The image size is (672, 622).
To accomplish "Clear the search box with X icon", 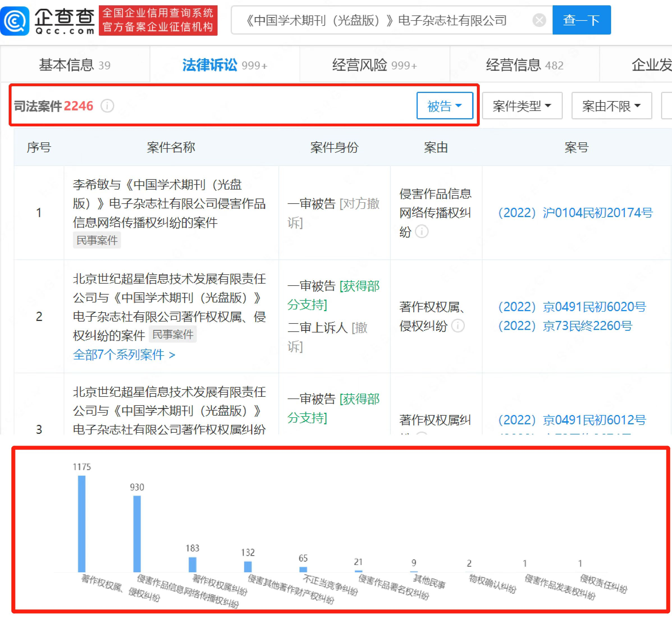I will (539, 20).
